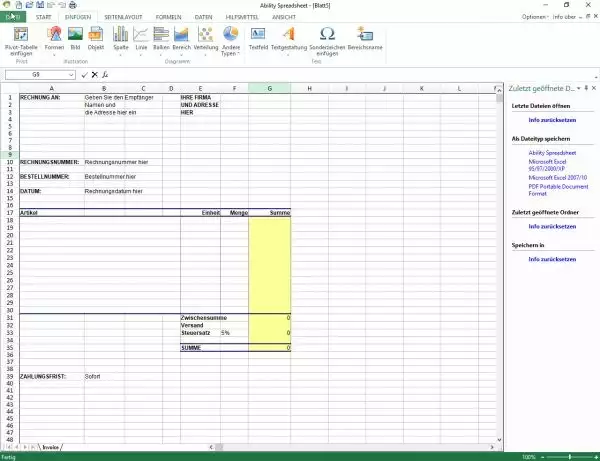The image size is (600, 461).
Task: Open Sonderzeichen einfügen symbol tool
Action: 326,39
